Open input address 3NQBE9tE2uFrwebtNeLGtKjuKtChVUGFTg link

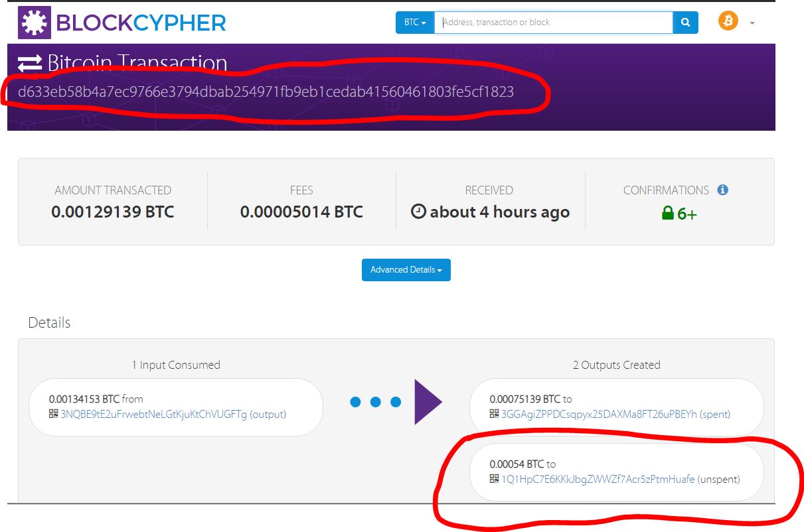tap(153, 415)
